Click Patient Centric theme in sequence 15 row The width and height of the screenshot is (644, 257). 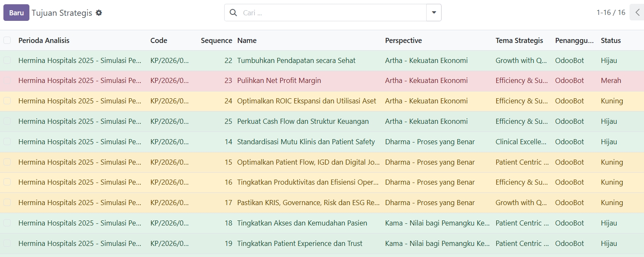tap(522, 162)
